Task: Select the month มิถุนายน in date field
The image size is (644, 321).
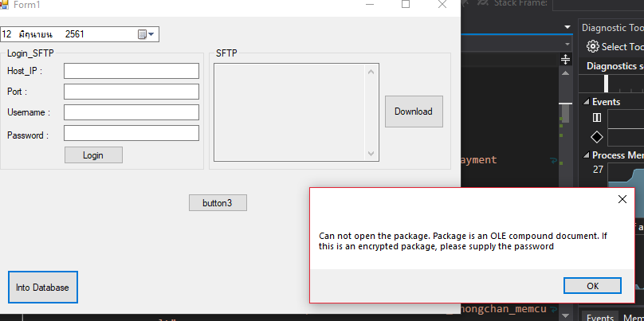Action: point(36,34)
